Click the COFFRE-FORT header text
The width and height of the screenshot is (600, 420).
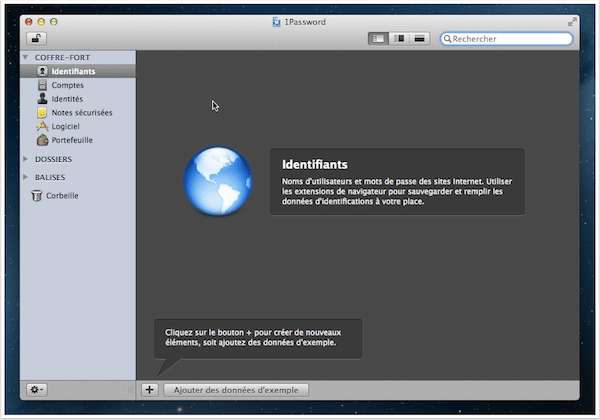click(62, 57)
